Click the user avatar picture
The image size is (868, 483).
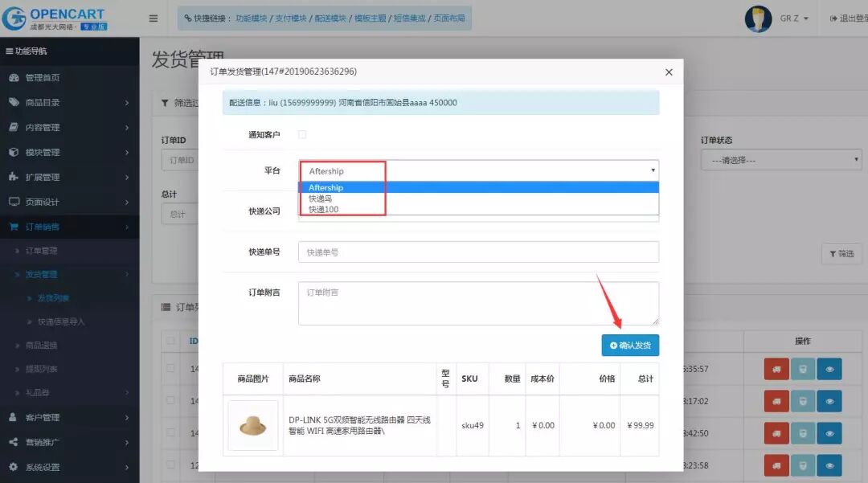coord(758,18)
